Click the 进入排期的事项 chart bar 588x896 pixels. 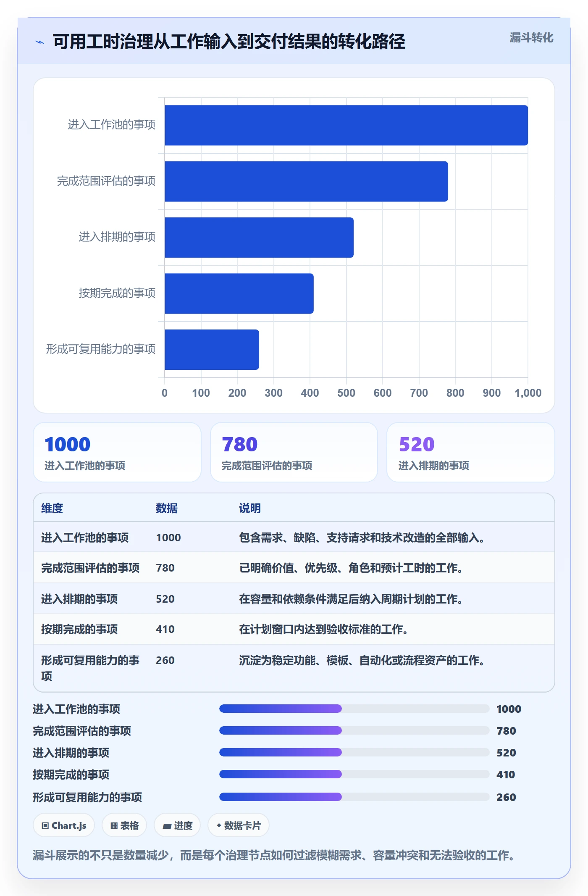(259, 237)
